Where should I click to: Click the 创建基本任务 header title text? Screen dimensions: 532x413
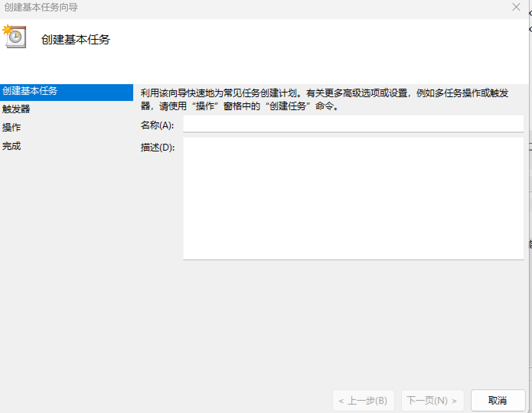point(76,39)
